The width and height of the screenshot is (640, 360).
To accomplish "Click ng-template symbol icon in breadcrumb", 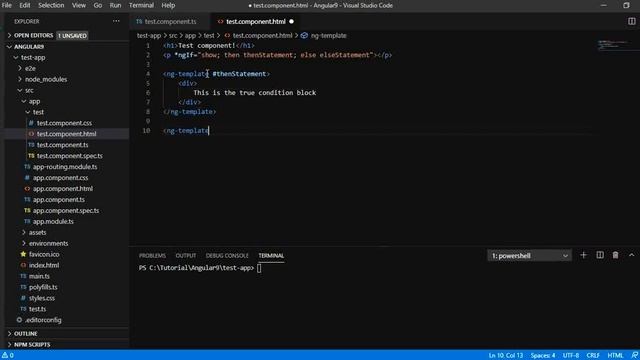I will (x=304, y=36).
